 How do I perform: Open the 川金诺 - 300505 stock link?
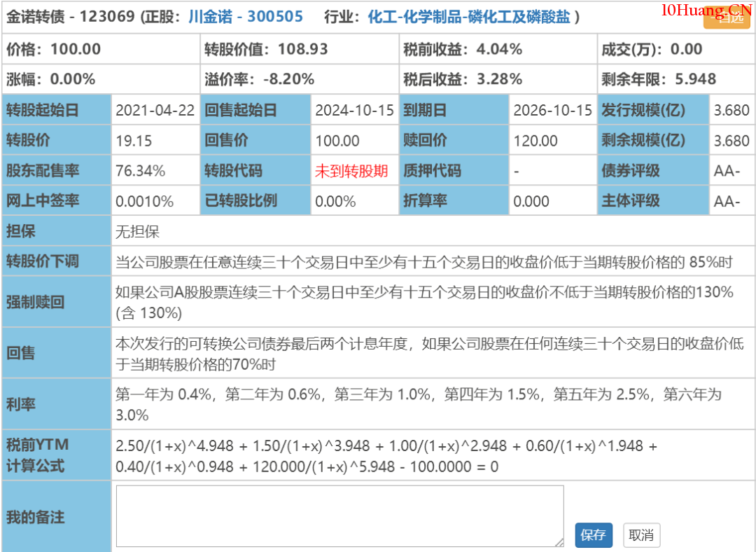[x=246, y=17]
